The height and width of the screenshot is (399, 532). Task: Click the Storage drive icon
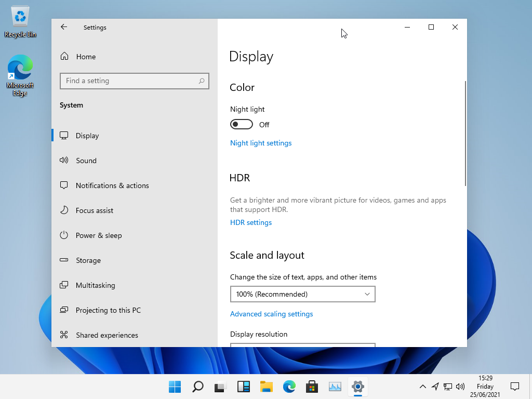pos(64,260)
